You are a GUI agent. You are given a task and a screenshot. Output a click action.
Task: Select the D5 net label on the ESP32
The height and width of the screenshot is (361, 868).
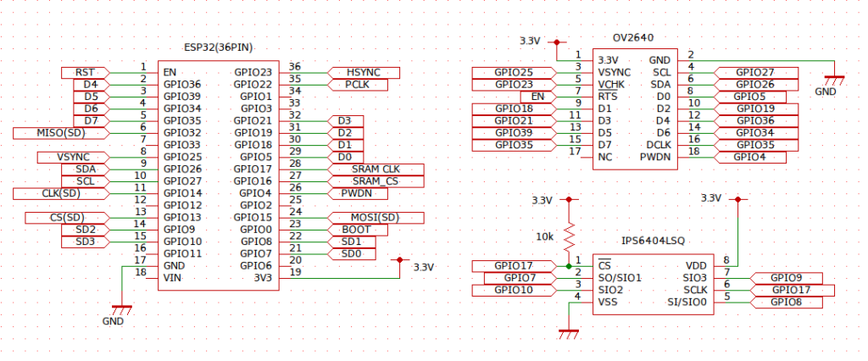coord(92,97)
